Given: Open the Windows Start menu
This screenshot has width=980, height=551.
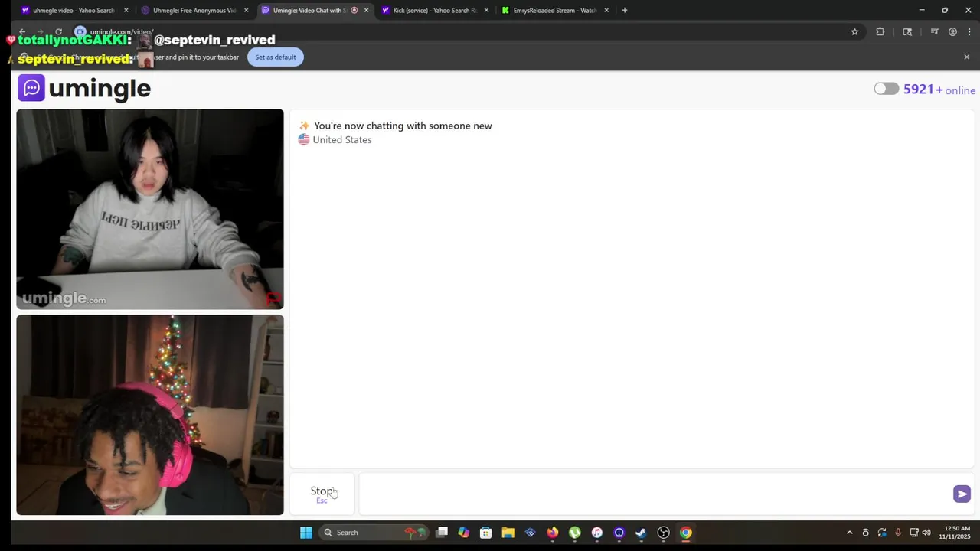Looking at the screenshot, I should [x=306, y=533].
